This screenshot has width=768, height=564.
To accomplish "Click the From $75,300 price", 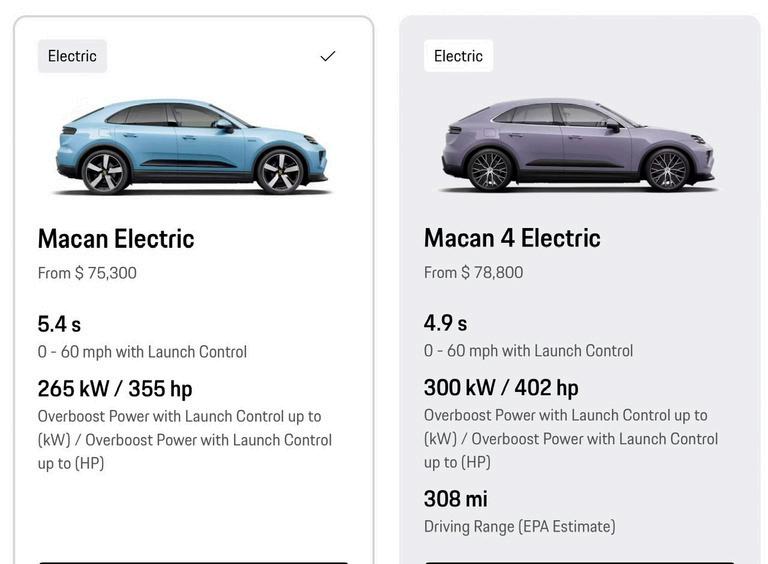I will (x=87, y=273).
